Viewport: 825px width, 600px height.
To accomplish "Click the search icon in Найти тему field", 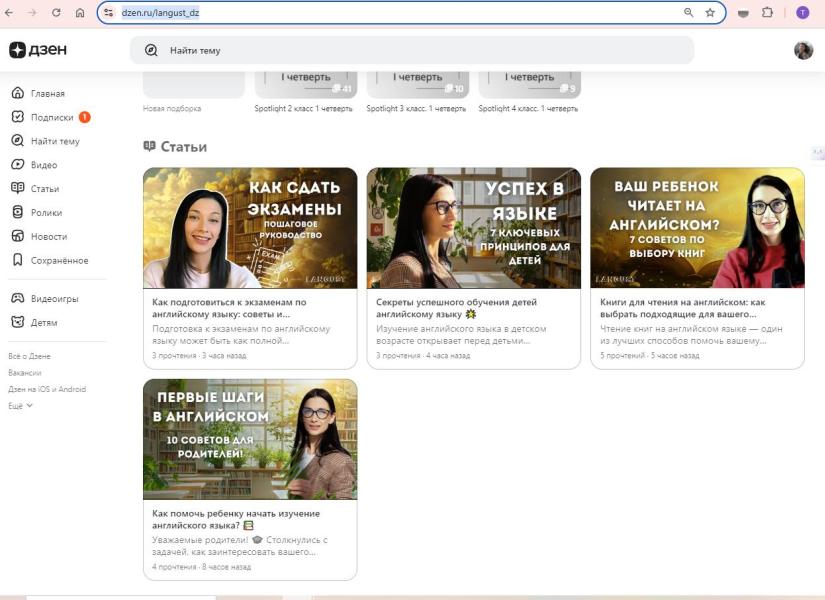I will coord(151,51).
